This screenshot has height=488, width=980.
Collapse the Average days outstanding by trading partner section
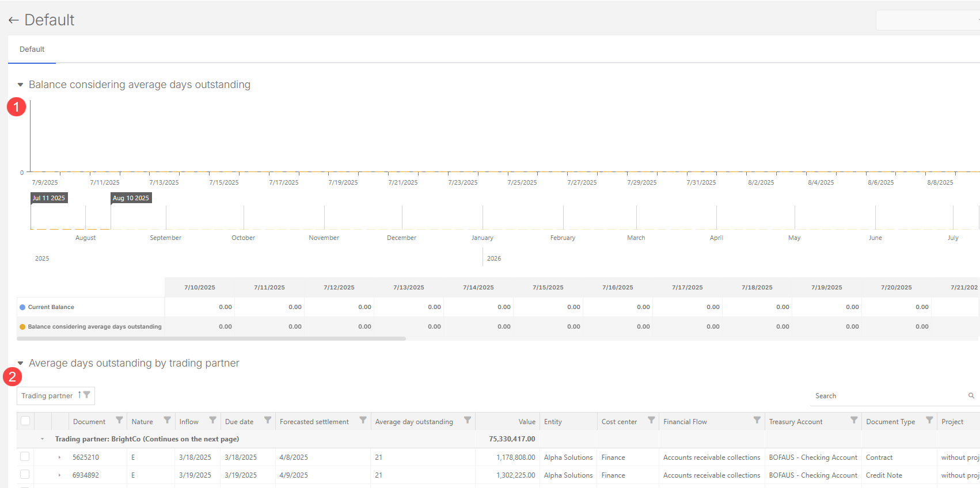click(x=20, y=364)
